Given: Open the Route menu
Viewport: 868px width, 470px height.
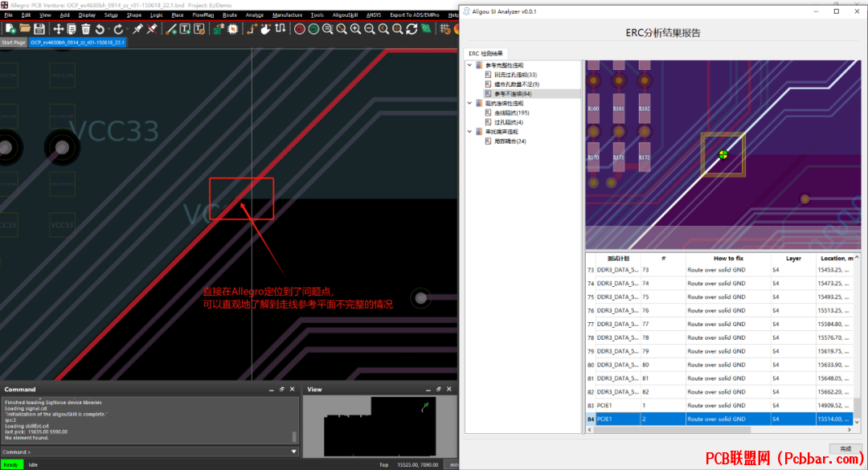Looking at the screenshot, I should coord(229,15).
